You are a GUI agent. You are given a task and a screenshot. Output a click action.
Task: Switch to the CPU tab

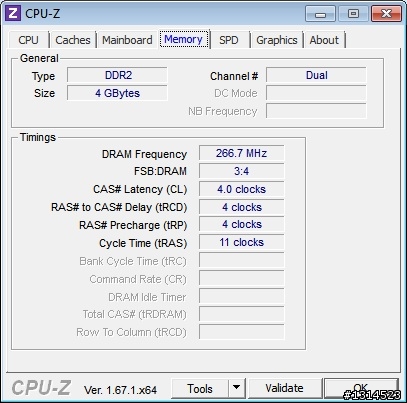(28, 40)
